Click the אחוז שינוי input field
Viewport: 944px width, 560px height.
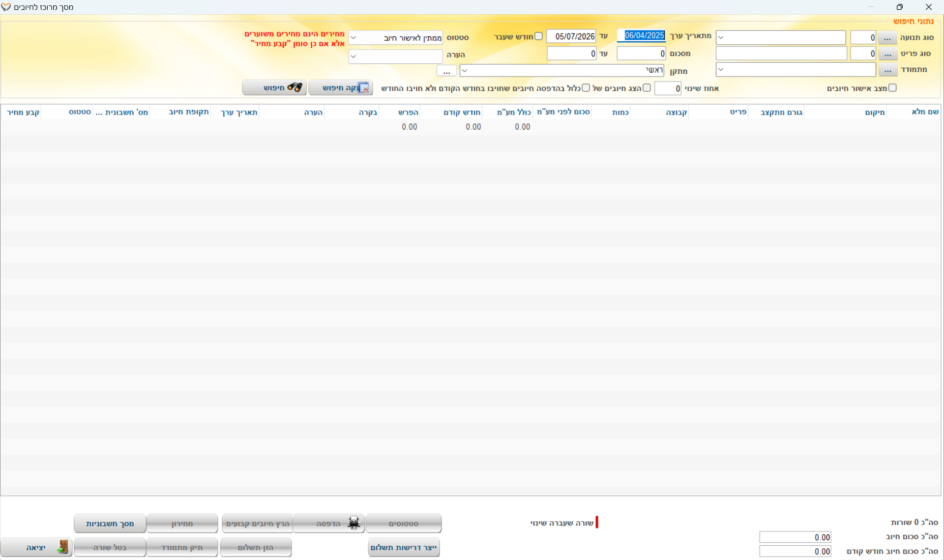(x=668, y=88)
